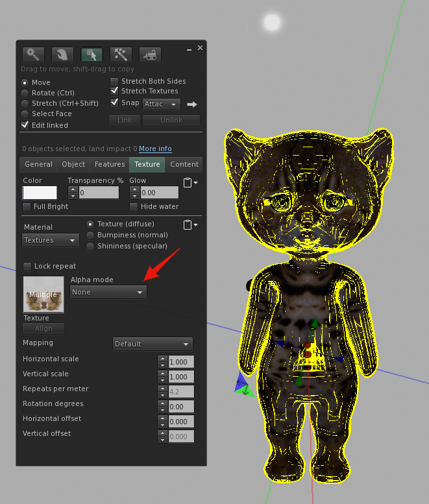This screenshot has height=504, width=429.
Task: Open the Alpha mode dropdown
Action: click(x=108, y=292)
